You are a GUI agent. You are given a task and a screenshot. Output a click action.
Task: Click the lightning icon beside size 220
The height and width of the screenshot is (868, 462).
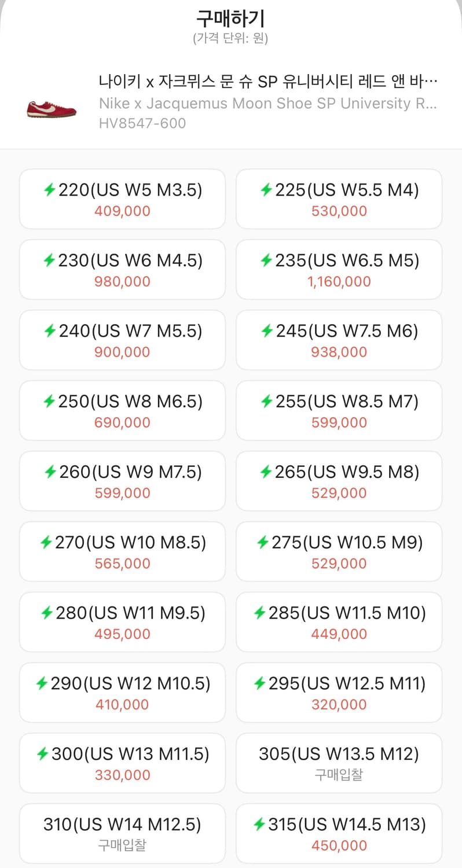(50, 190)
